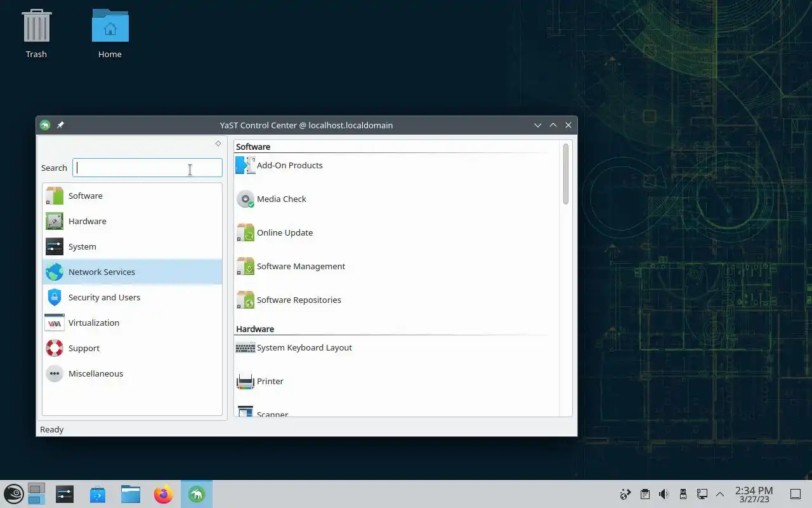Viewport: 812px width, 508px height.
Task: Choose the System category in the sidebar
Action: point(132,246)
